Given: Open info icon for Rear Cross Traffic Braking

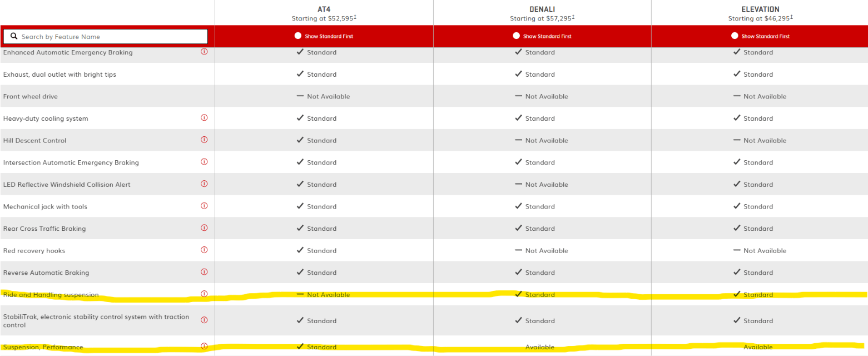Looking at the screenshot, I should click(204, 228).
